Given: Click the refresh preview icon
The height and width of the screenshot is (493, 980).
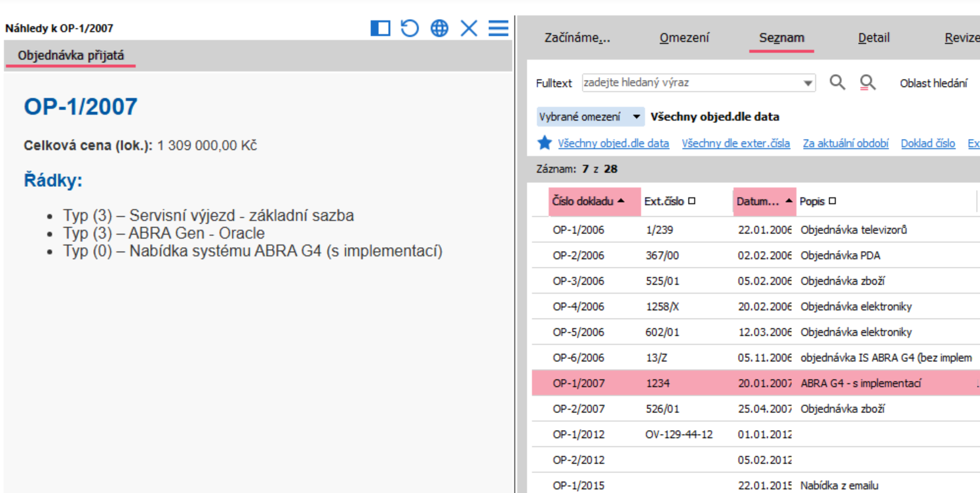Looking at the screenshot, I should [410, 28].
